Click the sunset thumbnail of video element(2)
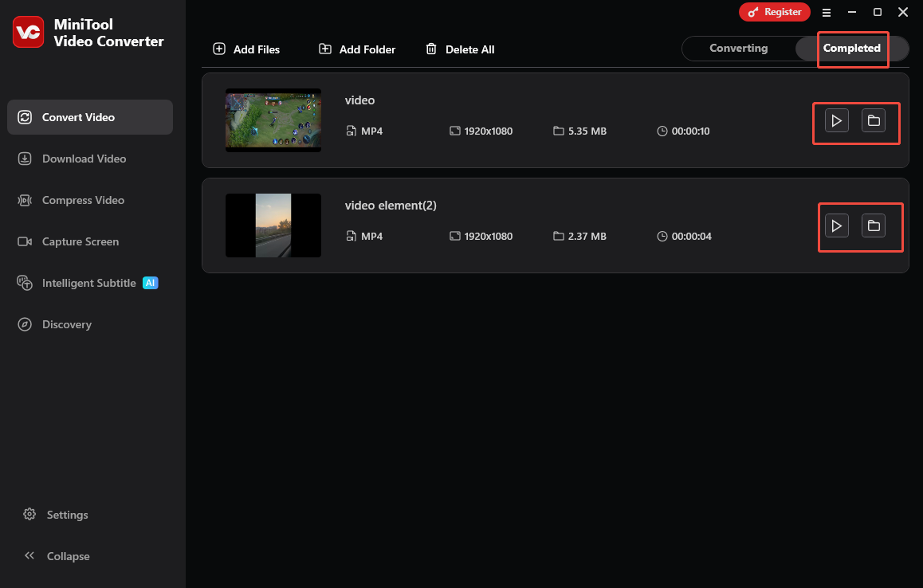 pos(273,225)
